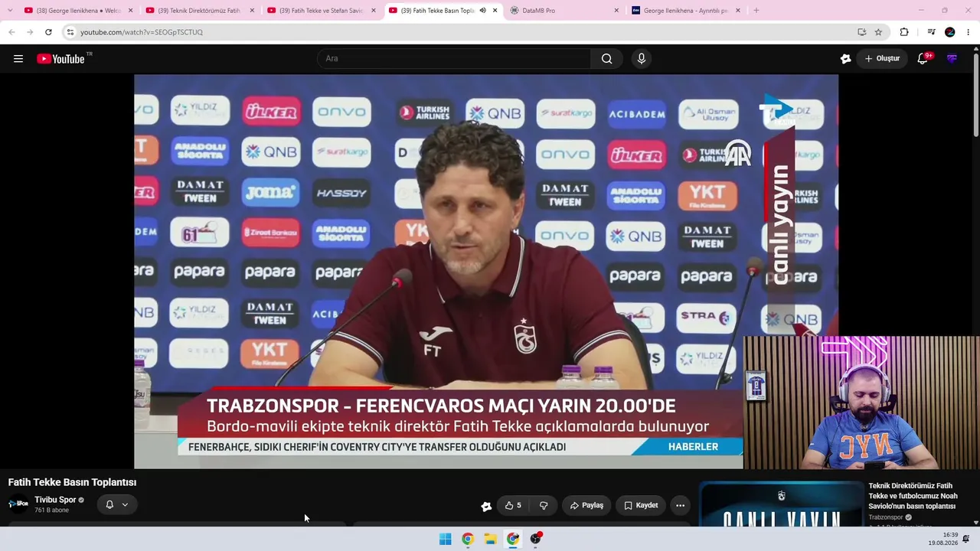Open the Windows notification bell in tray
This screenshot has width=980, height=551.
pyautogui.click(x=966, y=539)
